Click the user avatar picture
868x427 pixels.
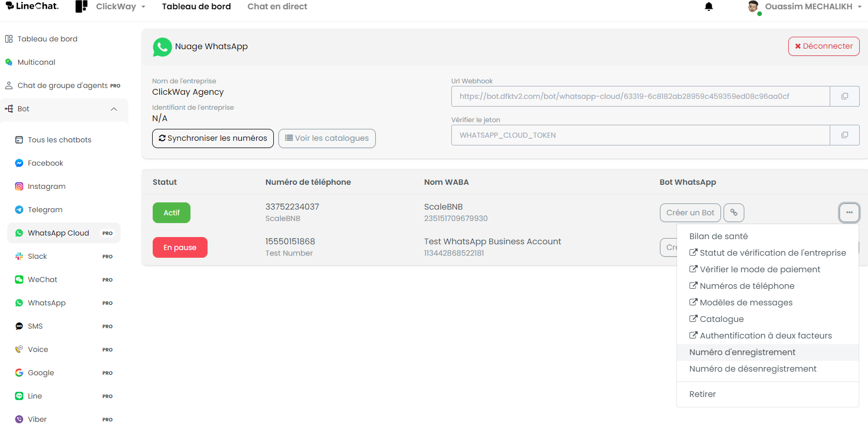coord(753,7)
